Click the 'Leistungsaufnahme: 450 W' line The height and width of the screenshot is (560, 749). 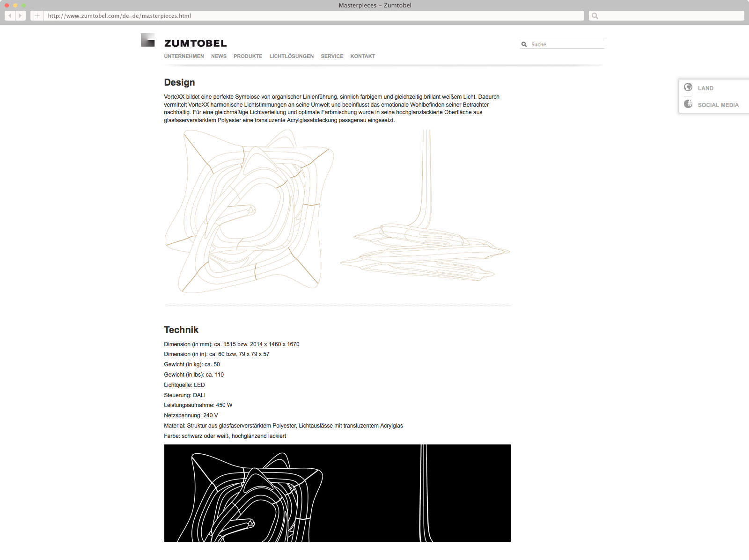coord(198,405)
